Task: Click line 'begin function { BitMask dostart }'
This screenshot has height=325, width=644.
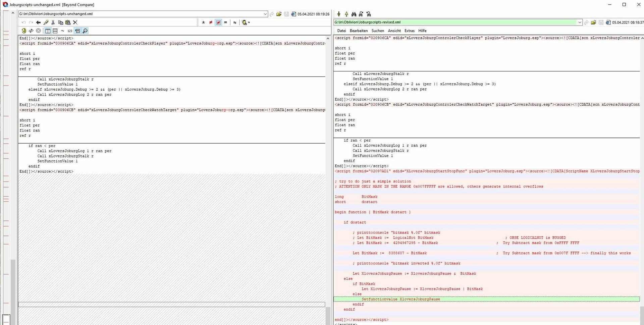Action: click(372, 212)
